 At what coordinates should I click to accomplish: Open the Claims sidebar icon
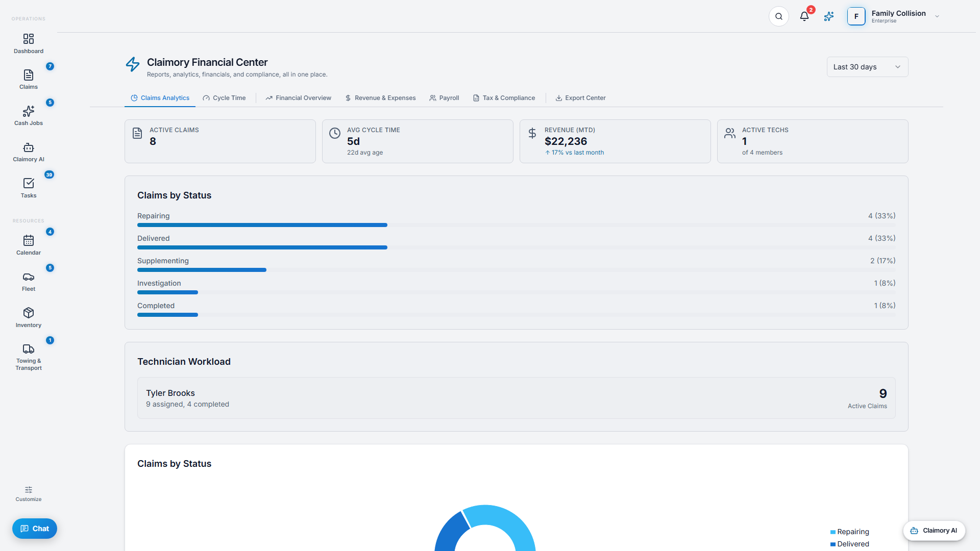29,75
